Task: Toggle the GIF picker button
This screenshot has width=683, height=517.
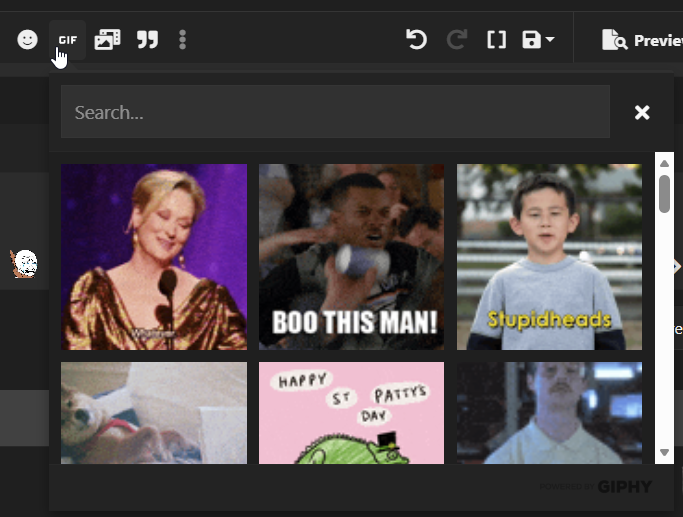Action: point(68,40)
